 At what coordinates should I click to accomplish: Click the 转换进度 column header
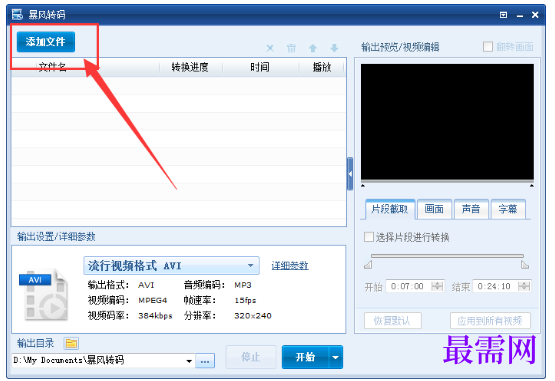click(190, 67)
